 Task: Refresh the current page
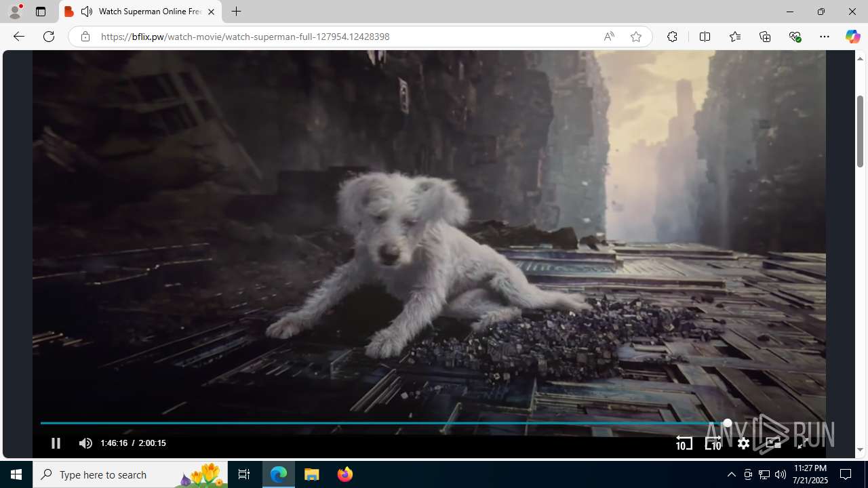coord(49,37)
